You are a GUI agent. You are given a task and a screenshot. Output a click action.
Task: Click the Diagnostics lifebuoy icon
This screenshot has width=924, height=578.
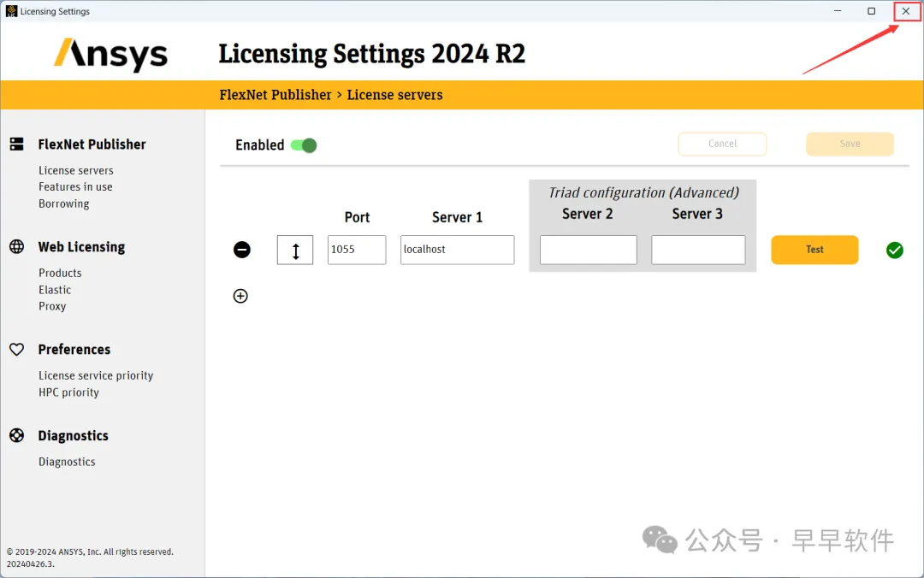point(17,435)
